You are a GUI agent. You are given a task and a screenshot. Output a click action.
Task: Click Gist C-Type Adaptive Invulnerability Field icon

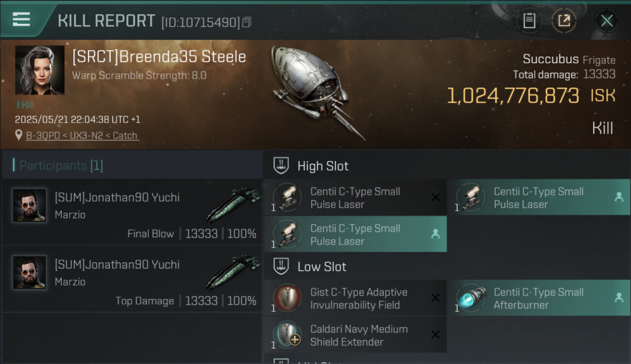pyautogui.click(x=287, y=298)
